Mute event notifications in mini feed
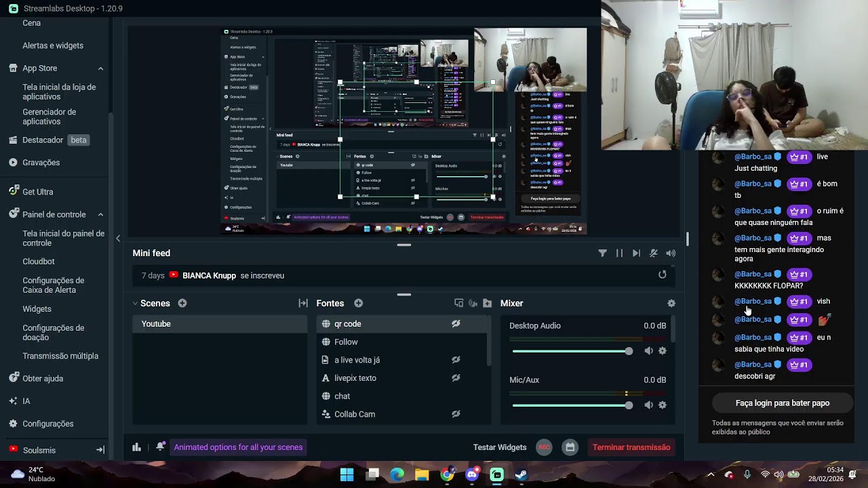Viewport: 868px width, 488px height. click(654, 253)
